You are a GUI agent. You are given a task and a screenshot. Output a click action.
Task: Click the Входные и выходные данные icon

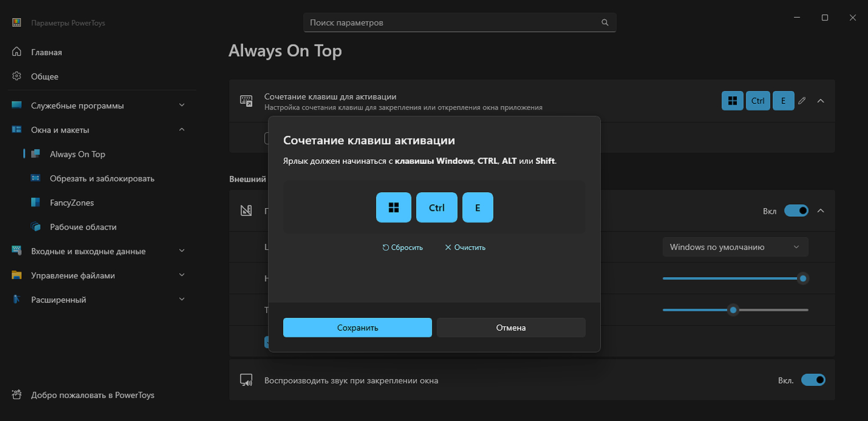pyautogui.click(x=17, y=251)
